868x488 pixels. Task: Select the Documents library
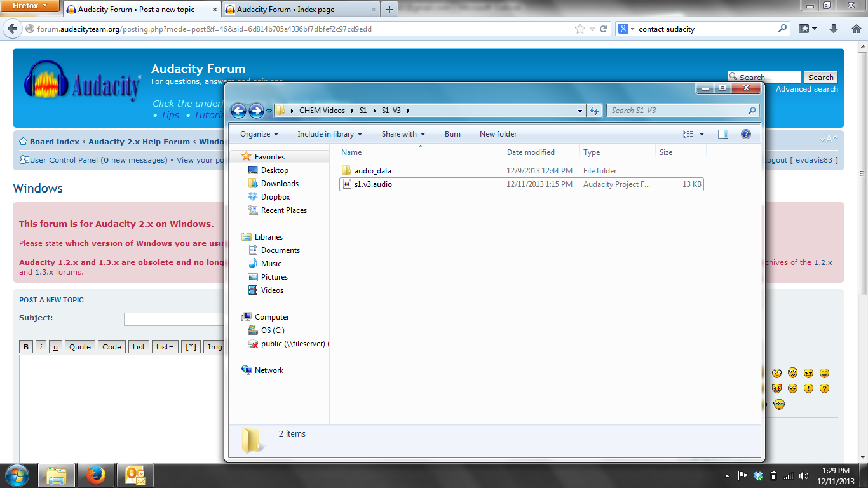pyautogui.click(x=280, y=250)
